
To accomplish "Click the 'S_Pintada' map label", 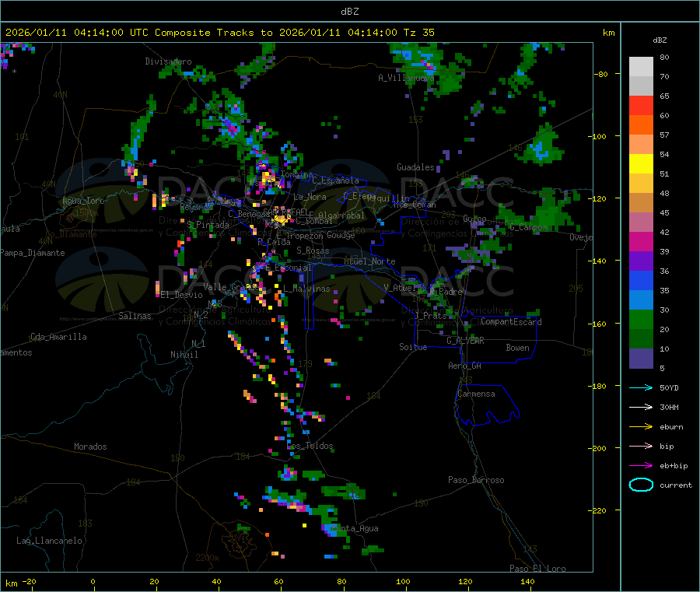I will (x=208, y=225).
